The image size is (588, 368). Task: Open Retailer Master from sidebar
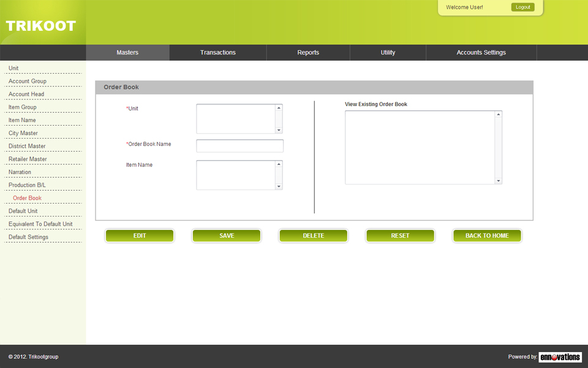pyautogui.click(x=28, y=159)
